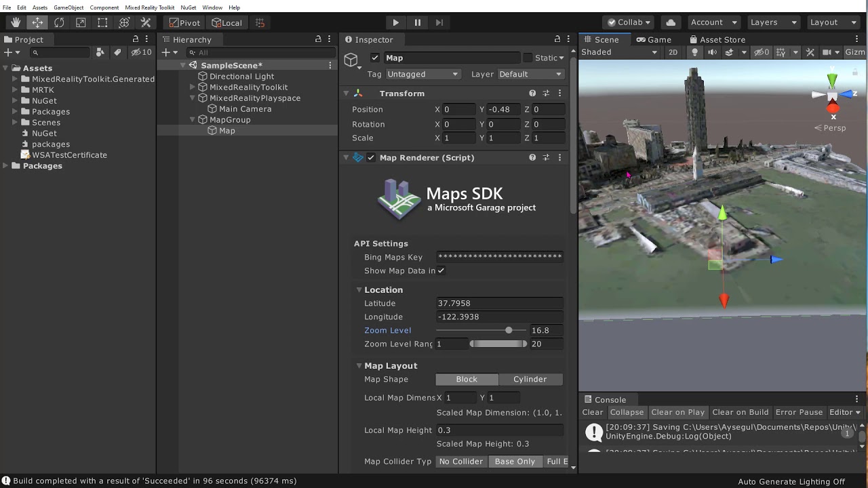The image size is (868, 488).
Task: Open Scene view tools settings icon
Action: pyautogui.click(x=810, y=52)
